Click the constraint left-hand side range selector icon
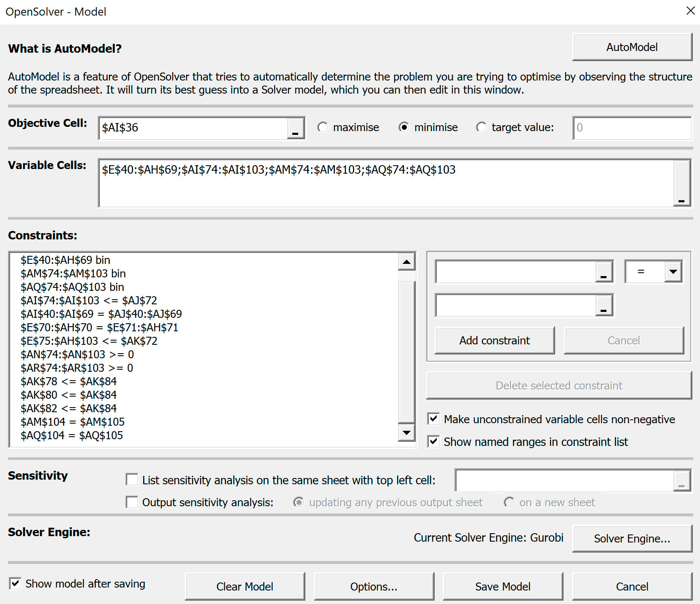 click(604, 271)
